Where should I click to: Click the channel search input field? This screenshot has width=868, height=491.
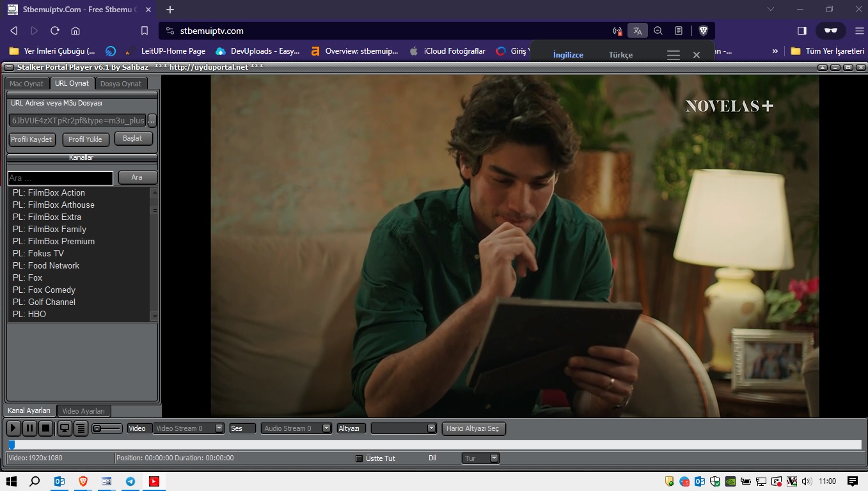60,178
